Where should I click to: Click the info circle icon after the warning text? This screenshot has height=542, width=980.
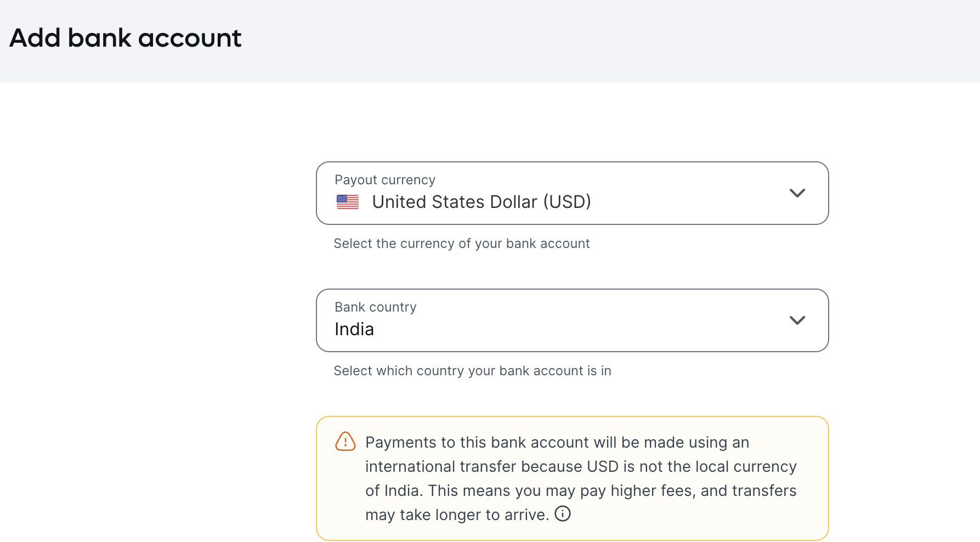tap(562, 514)
